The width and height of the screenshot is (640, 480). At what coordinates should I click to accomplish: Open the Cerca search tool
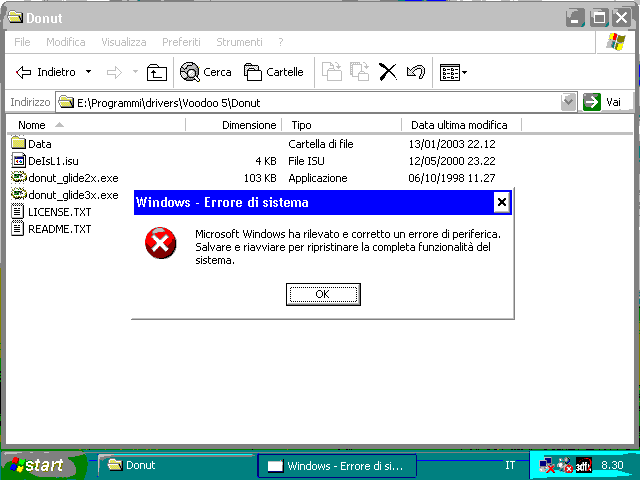tap(206, 72)
